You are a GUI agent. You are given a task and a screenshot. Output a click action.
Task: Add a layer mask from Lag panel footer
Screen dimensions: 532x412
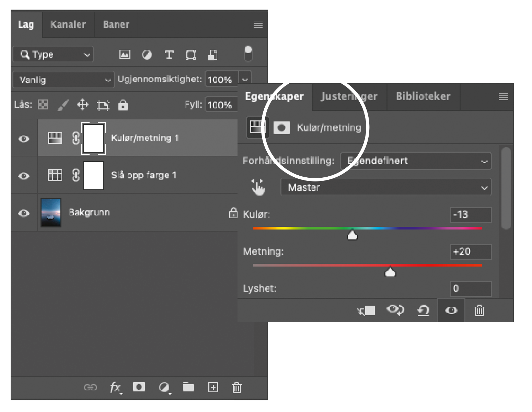[139, 387]
